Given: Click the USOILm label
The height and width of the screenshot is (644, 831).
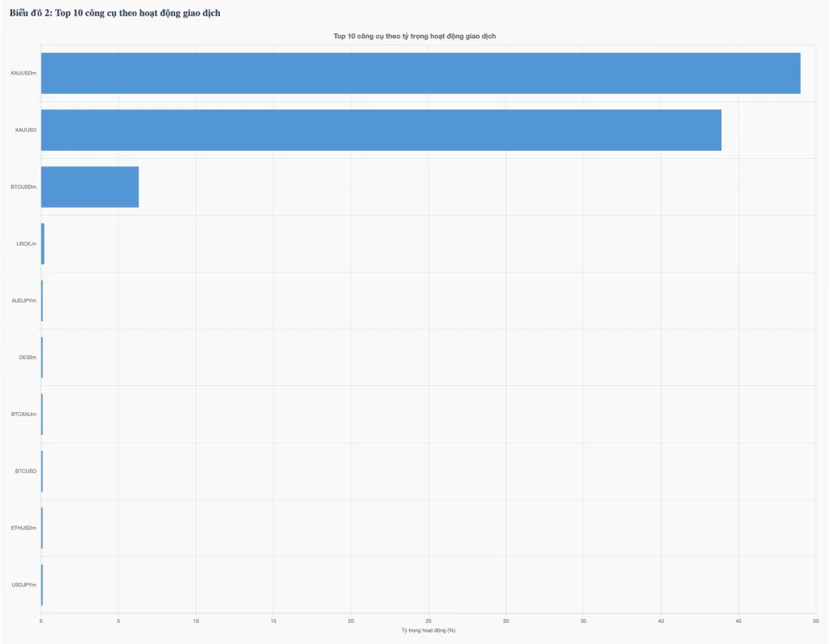Looking at the screenshot, I should (26, 243).
